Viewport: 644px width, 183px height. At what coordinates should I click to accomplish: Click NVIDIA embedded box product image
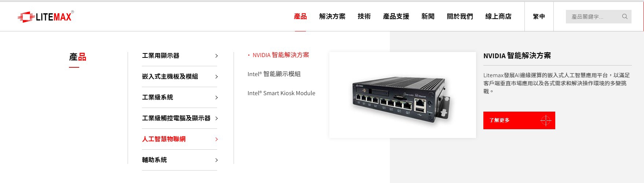click(x=402, y=95)
